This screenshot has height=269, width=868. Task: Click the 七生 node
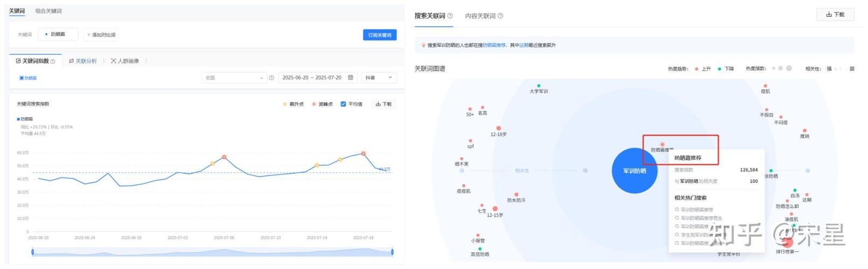coord(482,205)
